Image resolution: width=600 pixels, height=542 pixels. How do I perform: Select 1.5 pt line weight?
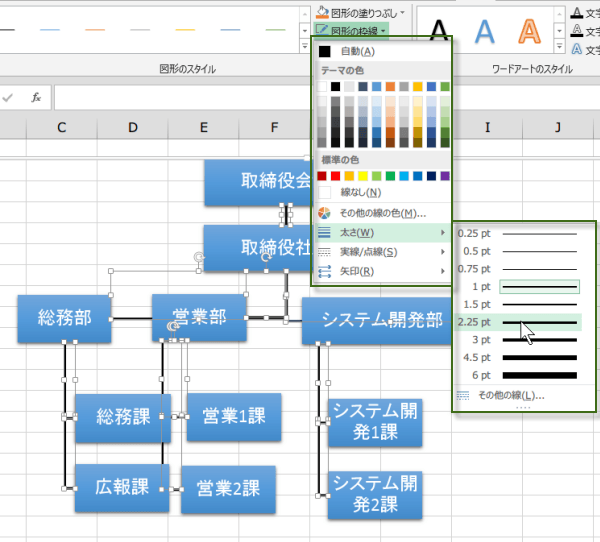click(518, 305)
